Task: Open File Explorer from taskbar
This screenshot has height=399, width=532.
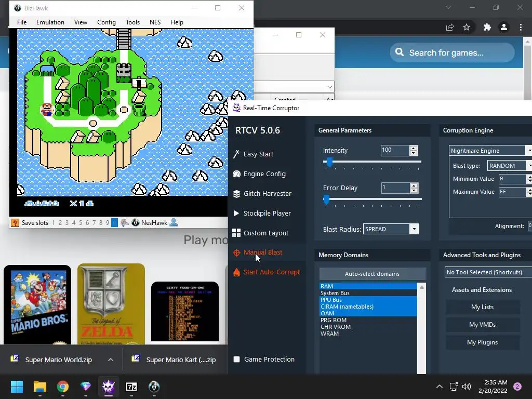Action: [x=39, y=387]
